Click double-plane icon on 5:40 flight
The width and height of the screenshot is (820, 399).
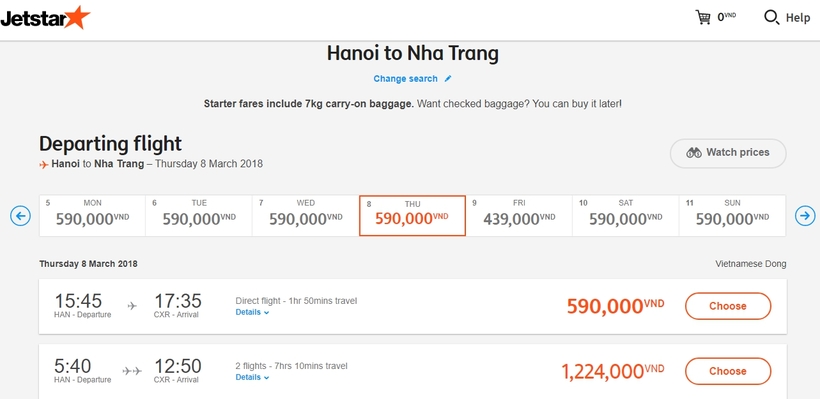132,371
